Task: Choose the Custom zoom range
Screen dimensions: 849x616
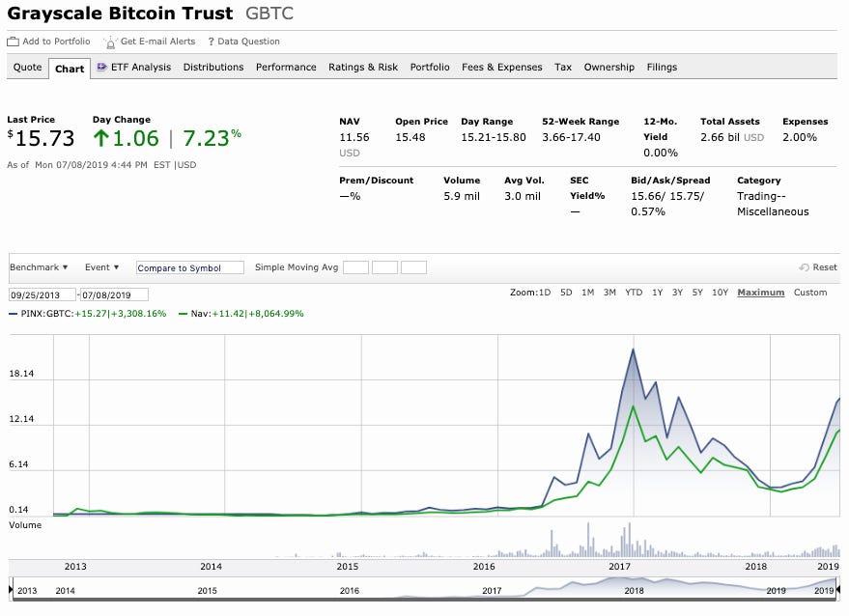Action: [810, 293]
